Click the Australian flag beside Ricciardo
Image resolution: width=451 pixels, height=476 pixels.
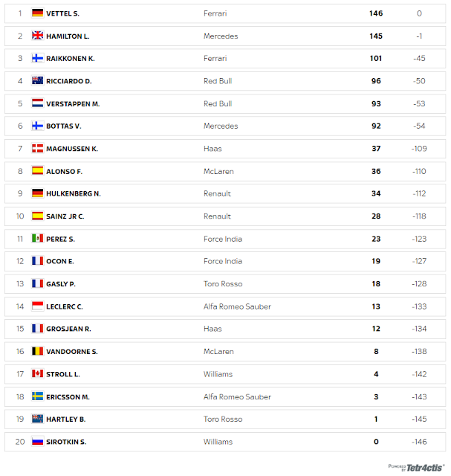pos(38,80)
